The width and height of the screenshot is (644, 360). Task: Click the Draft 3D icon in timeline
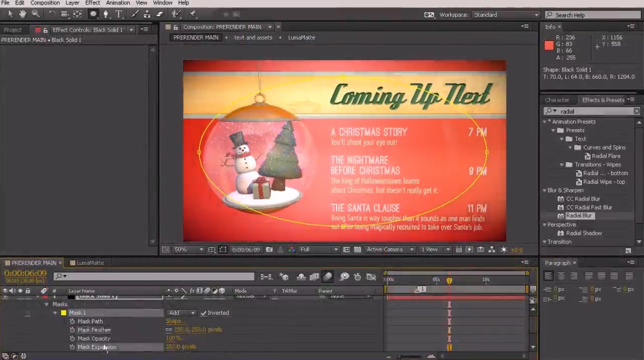point(283,277)
